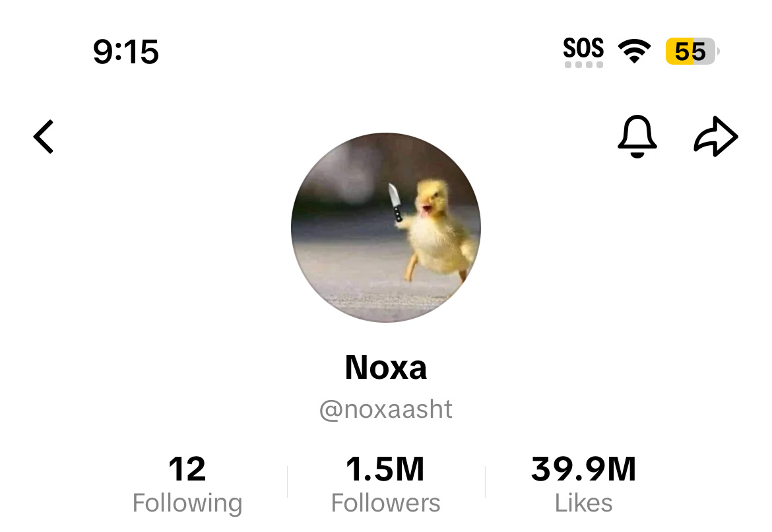772x532 pixels.
Task: Tap the battery indicator showing 55
Action: pyautogui.click(x=692, y=51)
